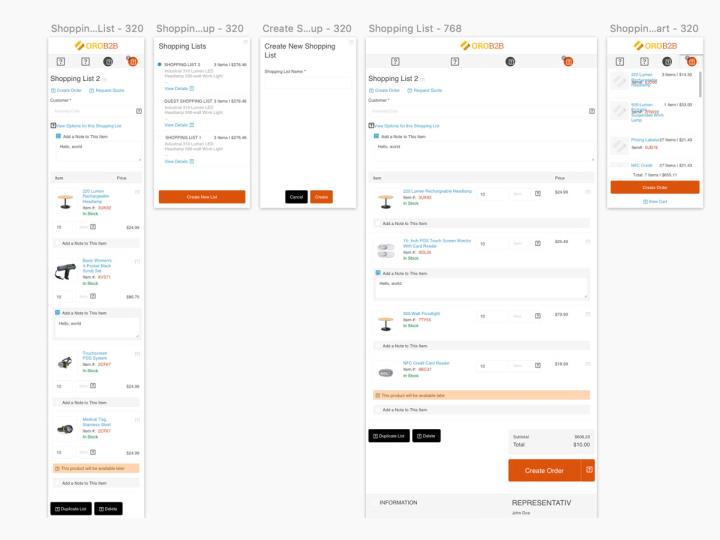Toggle the note checkbox above the 768 item table
The height and width of the screenshot is (540, 720).
(377, 136)
